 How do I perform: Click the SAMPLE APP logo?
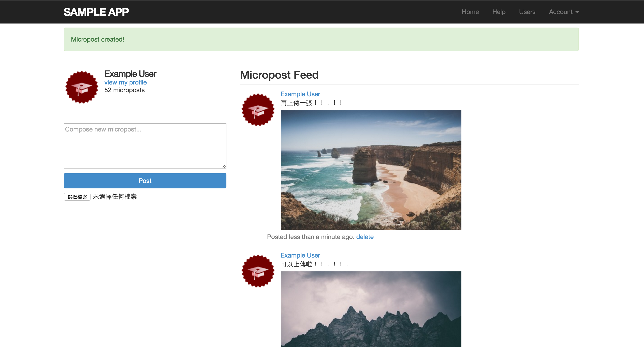tap(96, 12)
